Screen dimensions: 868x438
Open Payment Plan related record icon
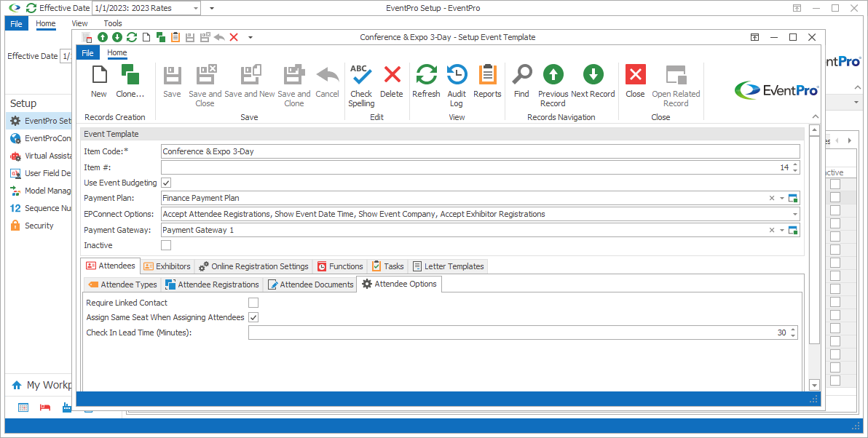click(x=793, y=198)
